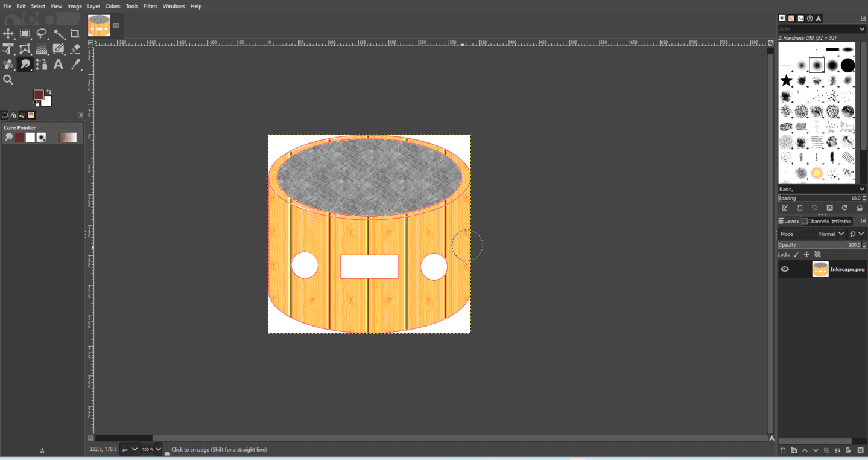Select the Rectangle Select tool
The height and width of the screenshot is (460, 868).
(x=25, y=34)
